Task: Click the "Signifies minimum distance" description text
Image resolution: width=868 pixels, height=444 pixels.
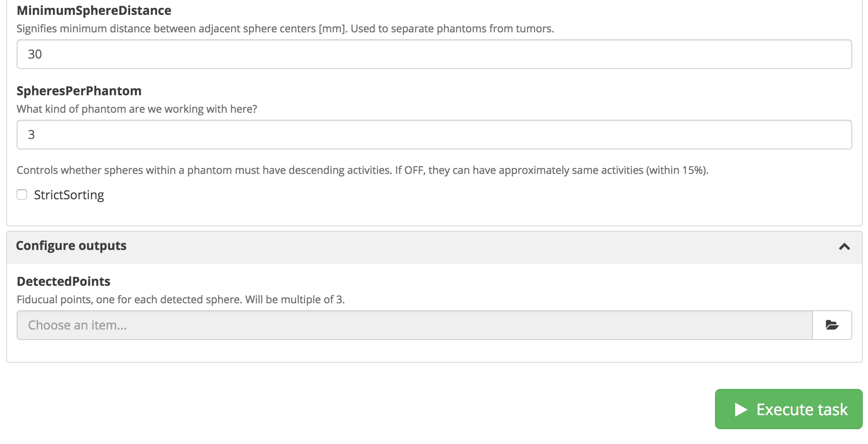Action: 285,29
